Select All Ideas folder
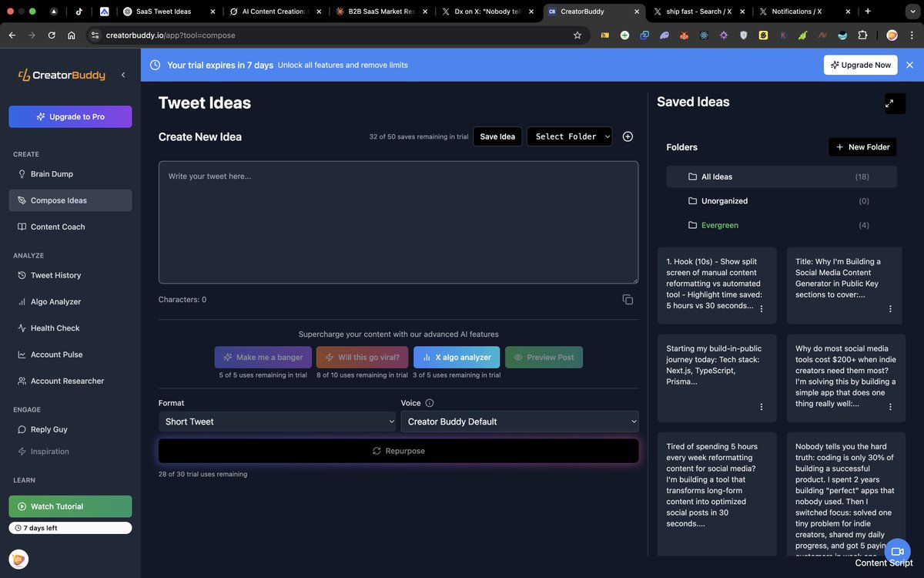Screen dimensions: 924x578 coord(782,176)
